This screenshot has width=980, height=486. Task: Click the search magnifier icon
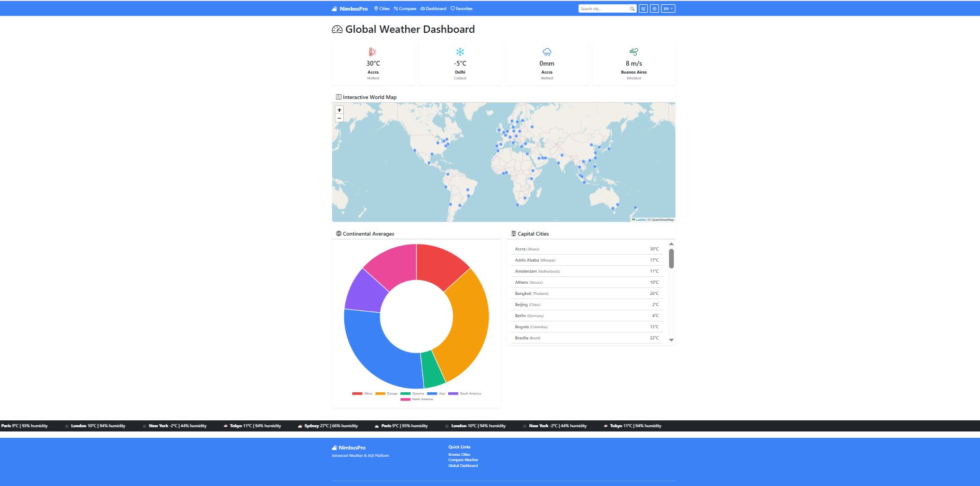click(632, 8)
